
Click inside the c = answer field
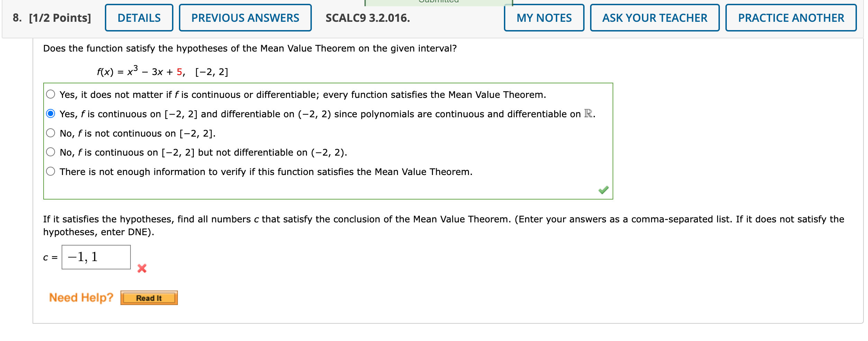[96, 257]
